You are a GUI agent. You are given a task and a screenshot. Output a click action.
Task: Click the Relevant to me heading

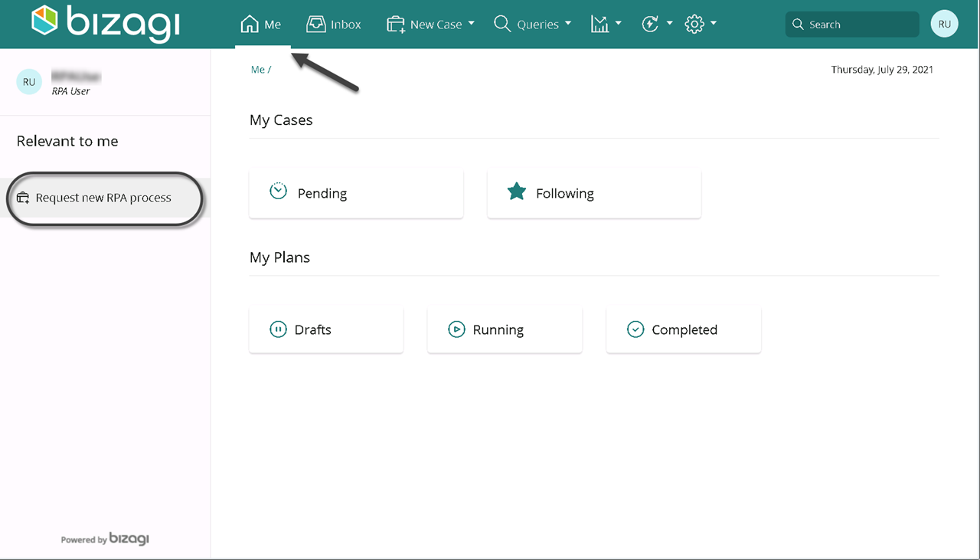[x=67, y=141]
